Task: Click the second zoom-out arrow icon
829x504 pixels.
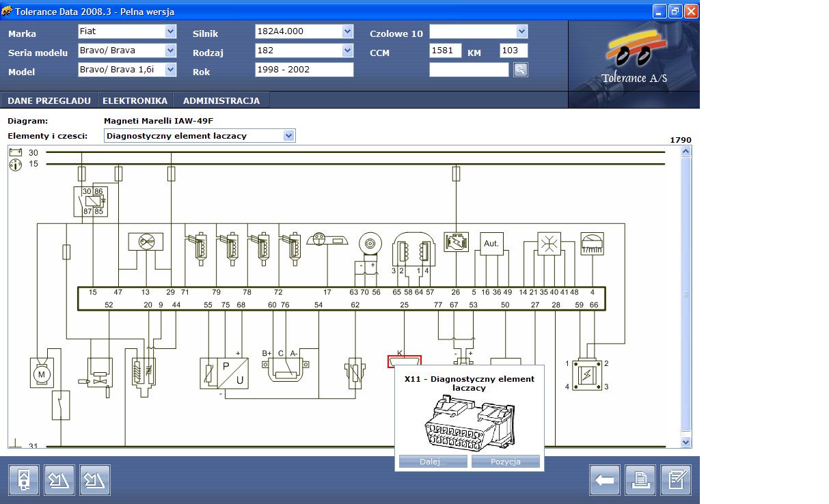Action: (x=95, y=479)
